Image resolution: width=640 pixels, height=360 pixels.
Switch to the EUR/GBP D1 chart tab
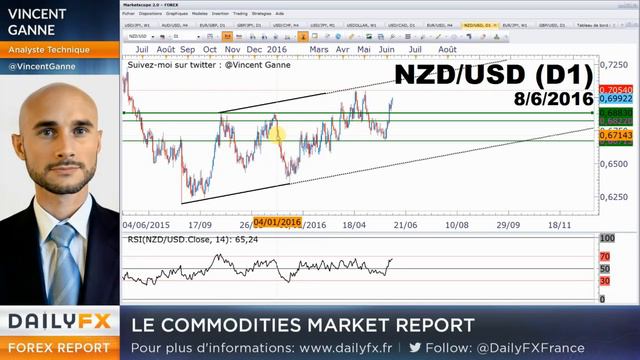212,25
